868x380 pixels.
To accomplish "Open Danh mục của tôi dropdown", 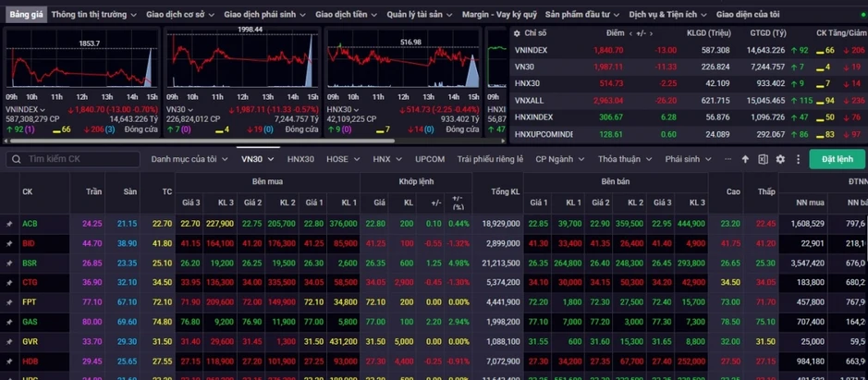I will tap(189, 159).
